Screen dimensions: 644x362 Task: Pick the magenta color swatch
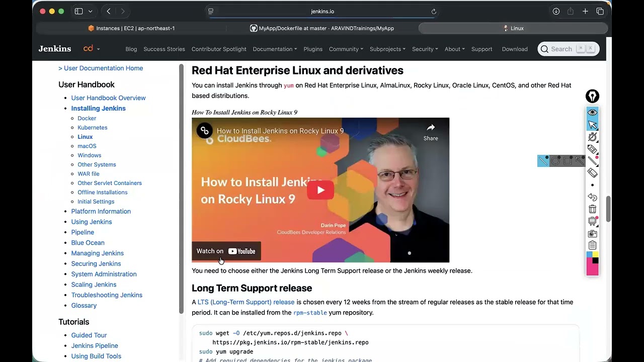592,269
